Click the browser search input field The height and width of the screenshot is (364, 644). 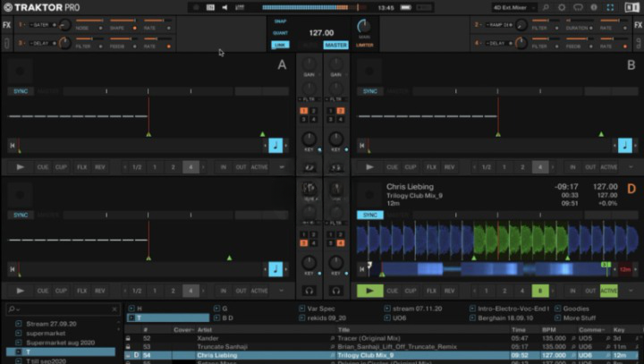(x=64, y=309)
